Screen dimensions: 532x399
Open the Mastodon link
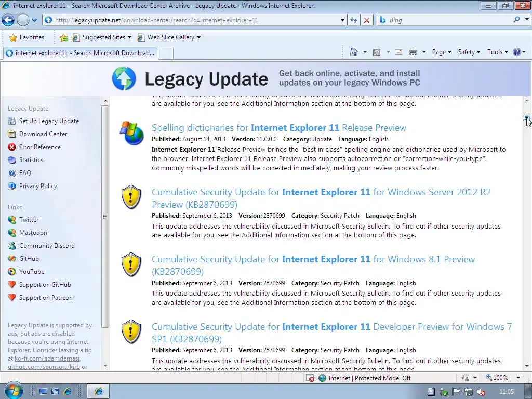[33, 232]
